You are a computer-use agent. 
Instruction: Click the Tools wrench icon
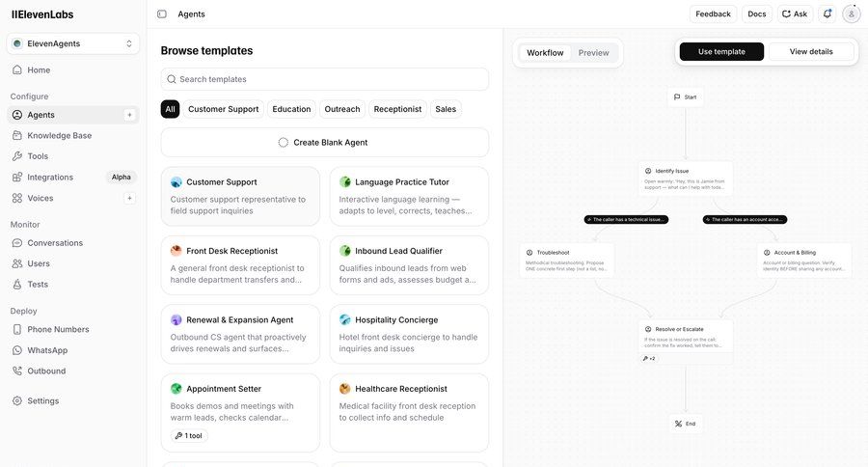pos(17,156)
